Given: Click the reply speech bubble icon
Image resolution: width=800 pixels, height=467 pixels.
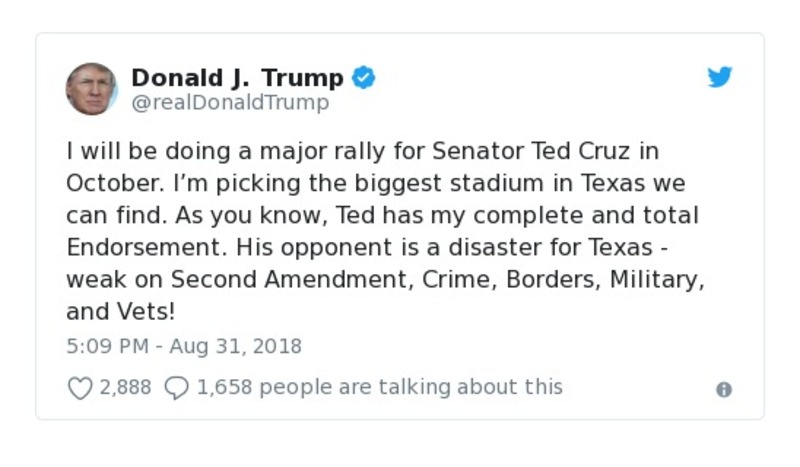Looking at the screenshot, I should coord(176,388).
